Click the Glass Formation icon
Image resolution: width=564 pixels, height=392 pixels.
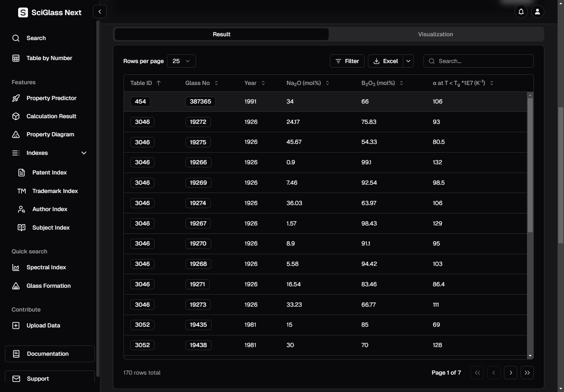pos(16,286)
